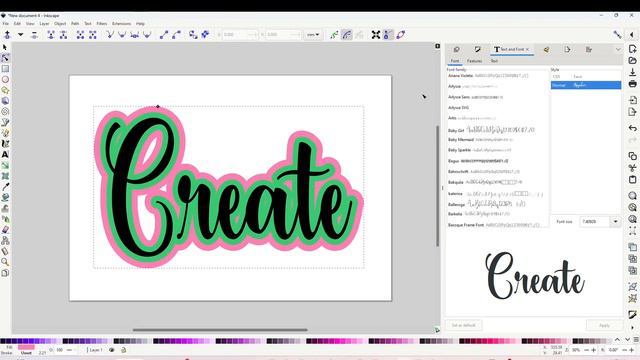
Task: Open the Export dock tab icon
Action: [567, 49]
